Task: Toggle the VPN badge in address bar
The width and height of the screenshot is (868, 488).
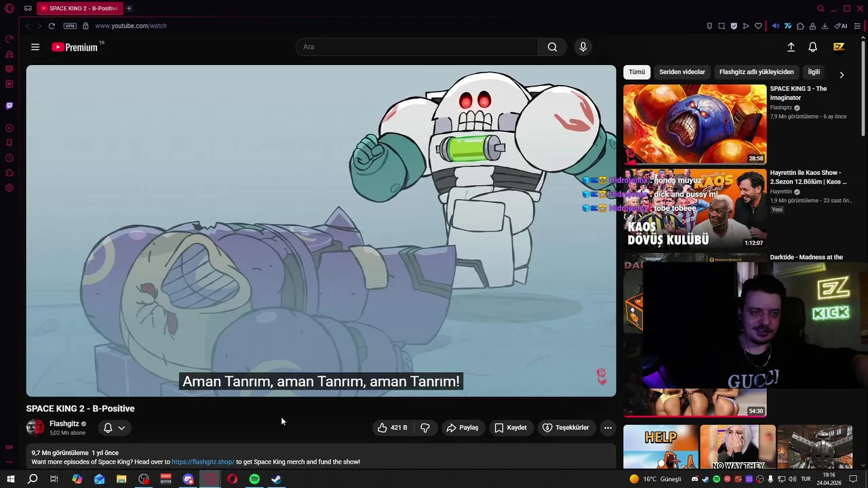Action: pyautogui.click(x=70, y=26)
